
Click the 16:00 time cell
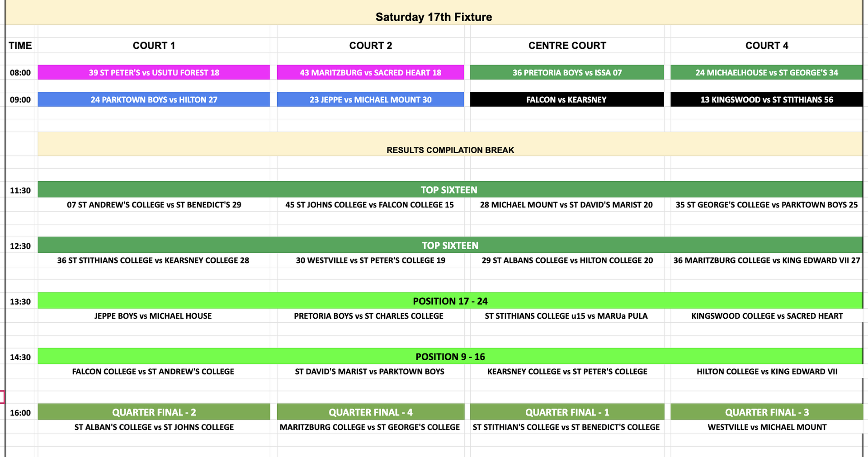click(x=20, y=413)
